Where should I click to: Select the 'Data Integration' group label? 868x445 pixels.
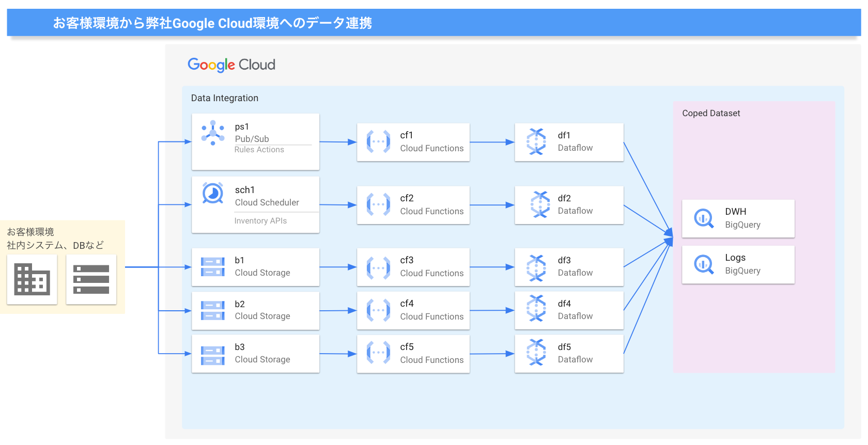pos(225,98)
